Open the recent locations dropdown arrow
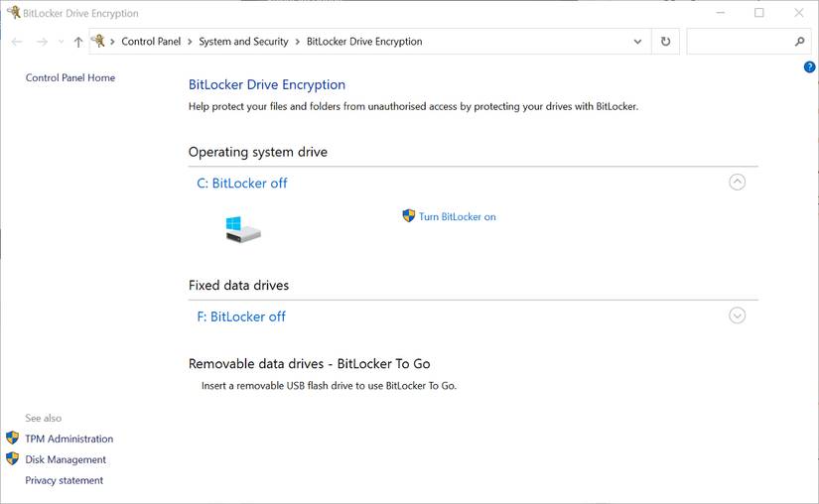This screenshot has width=819, height=504. tap(61, 42)
